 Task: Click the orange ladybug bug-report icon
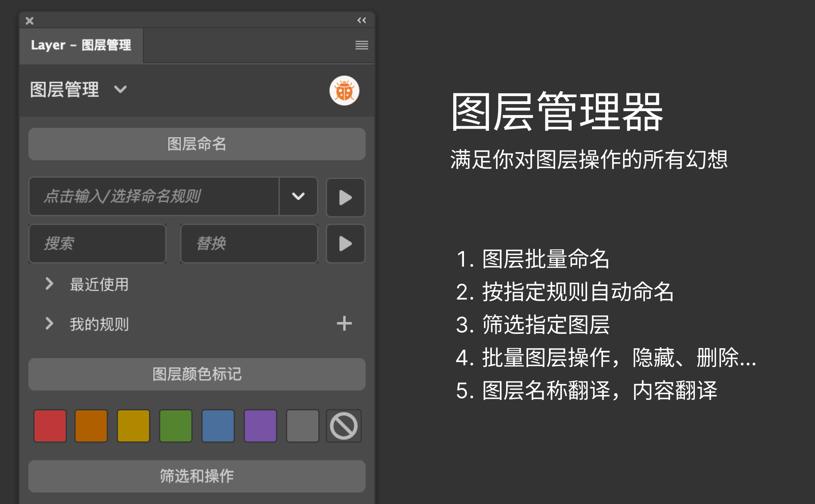pyautogui.click(x=344, y=91)
